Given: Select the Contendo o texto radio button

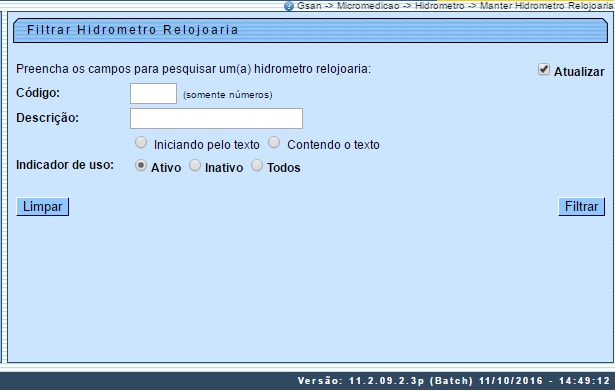Looking at the screenshot, I should click(274, 143).
